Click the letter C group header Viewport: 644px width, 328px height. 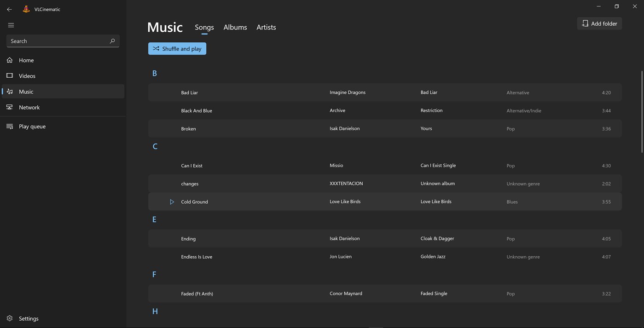tap(155, 146)
